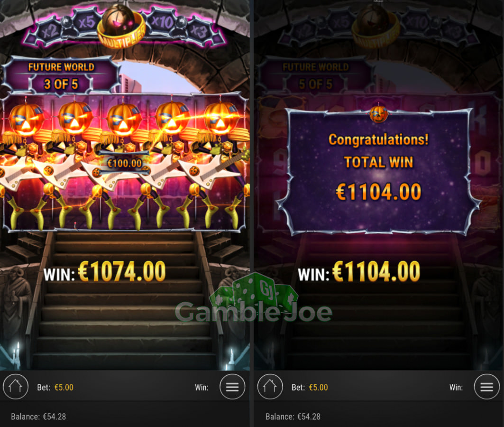Tap the home icon in left game panel
The width and height of the screenshot is (504, 427).
16,387
